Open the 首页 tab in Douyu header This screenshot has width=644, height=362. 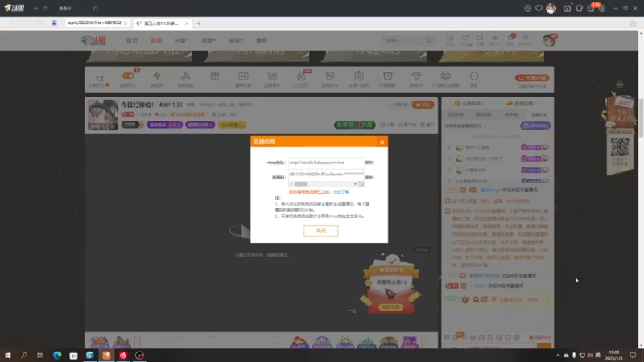132,41
